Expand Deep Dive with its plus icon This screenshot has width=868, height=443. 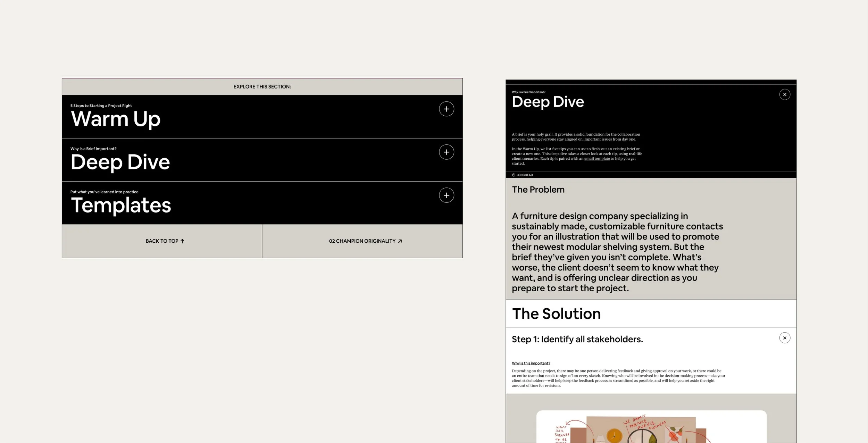[x=446, y=152]
